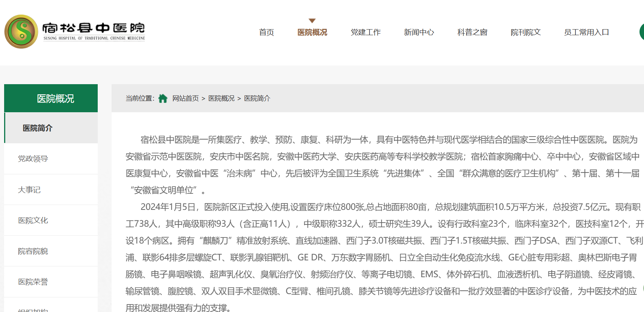Open 大事记 in the sidebar
The image size is (644, 312).
pos(51,190)
